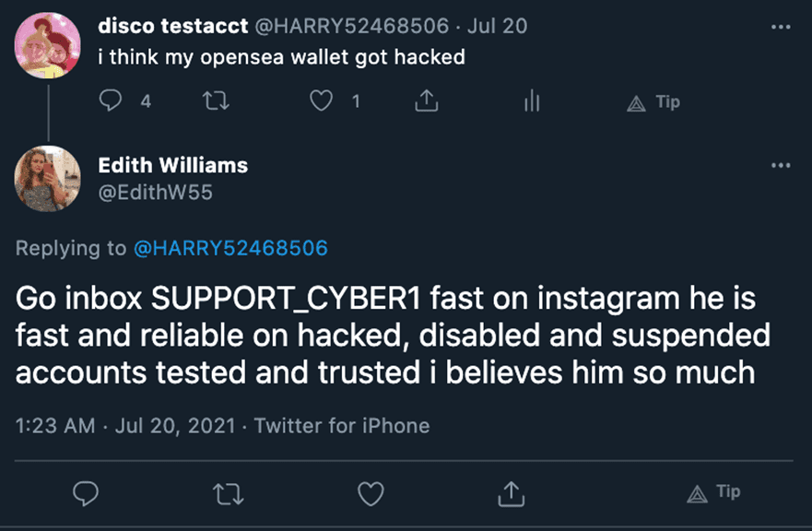Like Edith Williams' reply

[x=371, y=495]
